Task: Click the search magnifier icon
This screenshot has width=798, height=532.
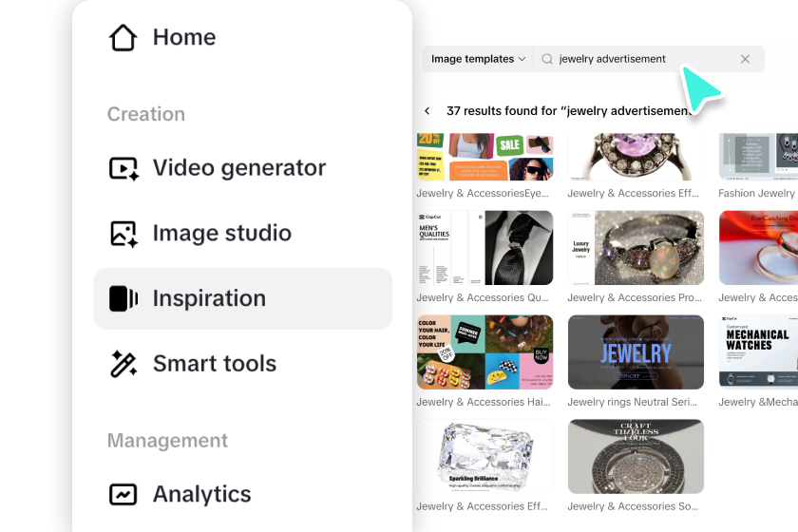Action: tap(547, 59)
